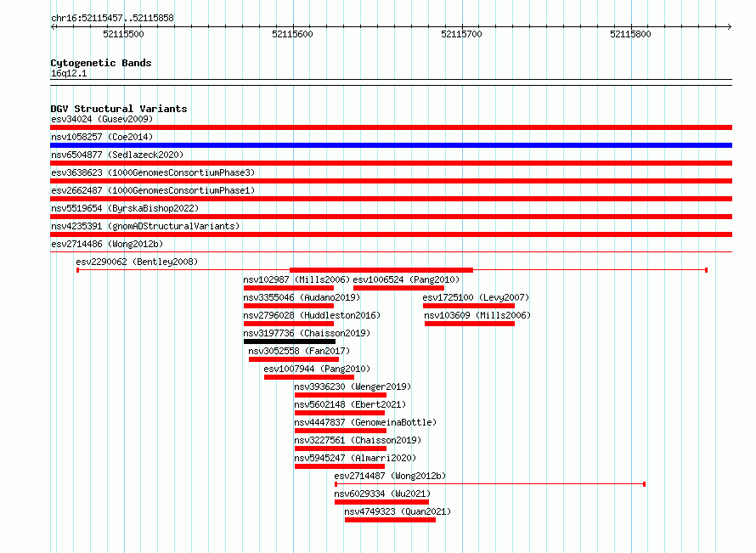
Task: Click nsv3227561 (Chaisson2019) label
Action: click(x=358, y=440)
